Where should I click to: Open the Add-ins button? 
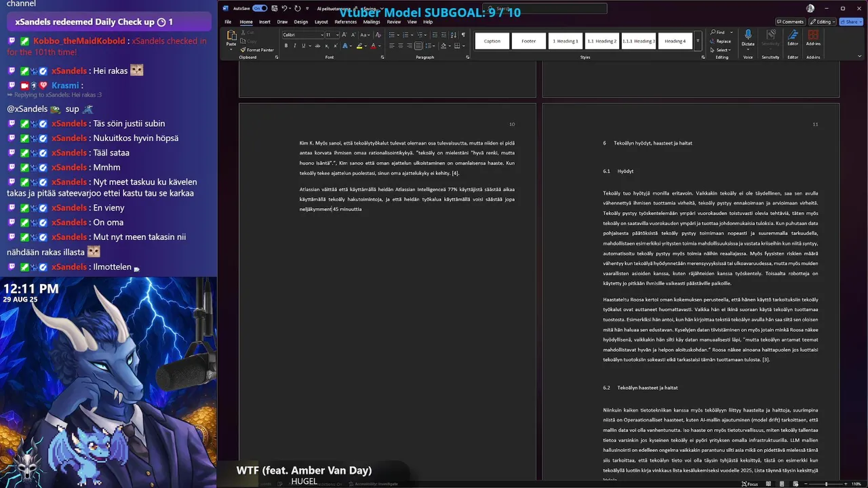click(813, 35)
